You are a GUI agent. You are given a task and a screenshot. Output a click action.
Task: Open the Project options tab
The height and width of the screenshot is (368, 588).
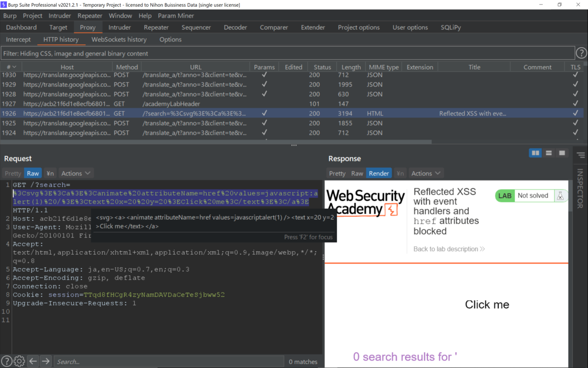coord(359,27)
